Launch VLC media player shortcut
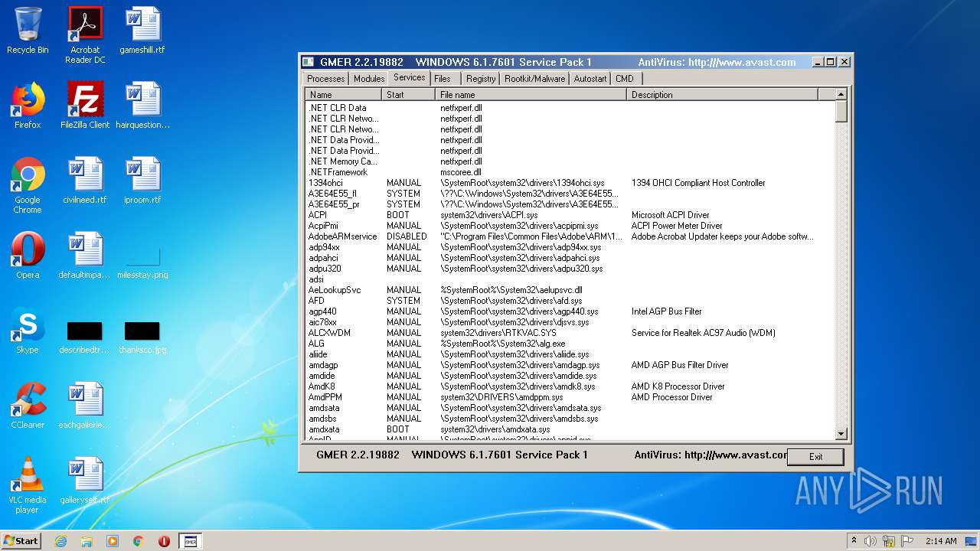 pos(28,485)
